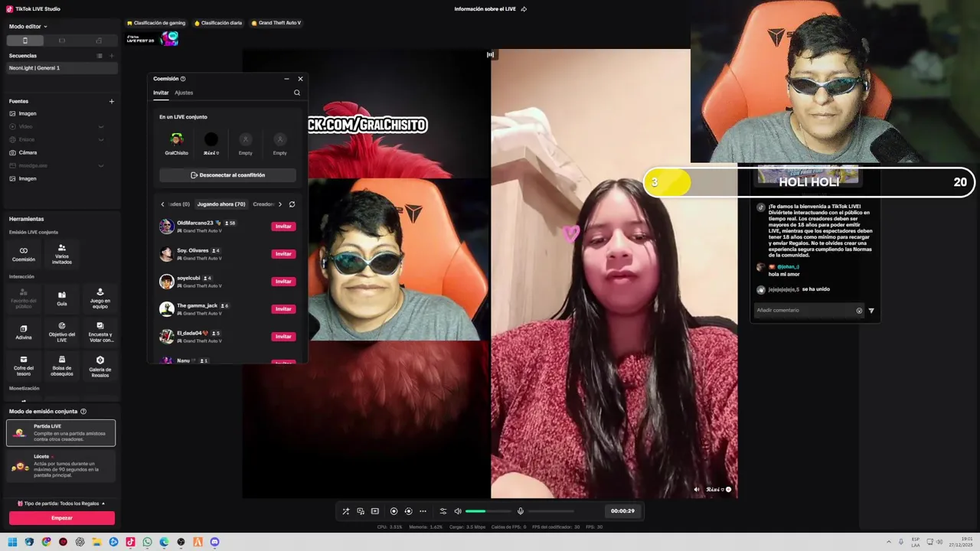Switch to the Ajustes tab
This screenshot has height=551, width=980.
point(184,93)
